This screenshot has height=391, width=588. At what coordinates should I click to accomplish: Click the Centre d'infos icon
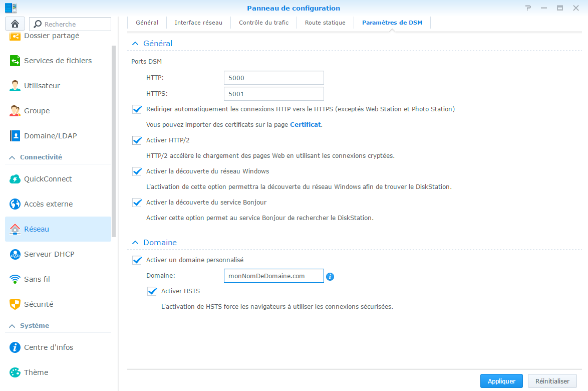[x=15, y=347]
